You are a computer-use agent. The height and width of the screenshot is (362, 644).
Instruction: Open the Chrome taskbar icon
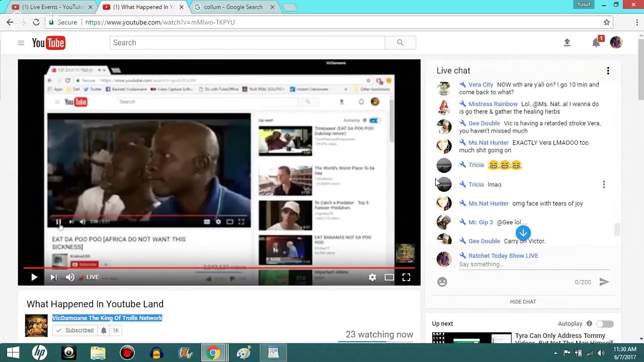tap(213, 353)
